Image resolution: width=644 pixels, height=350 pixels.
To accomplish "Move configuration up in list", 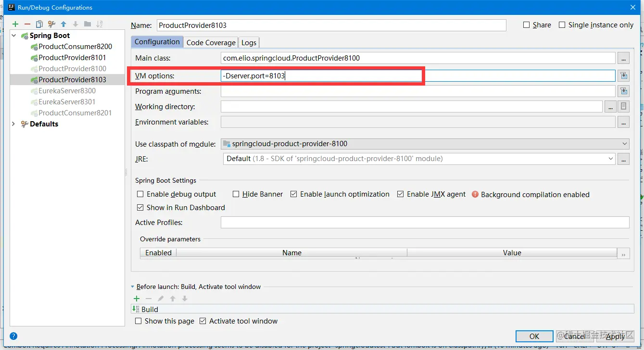I will coord(63,24).
